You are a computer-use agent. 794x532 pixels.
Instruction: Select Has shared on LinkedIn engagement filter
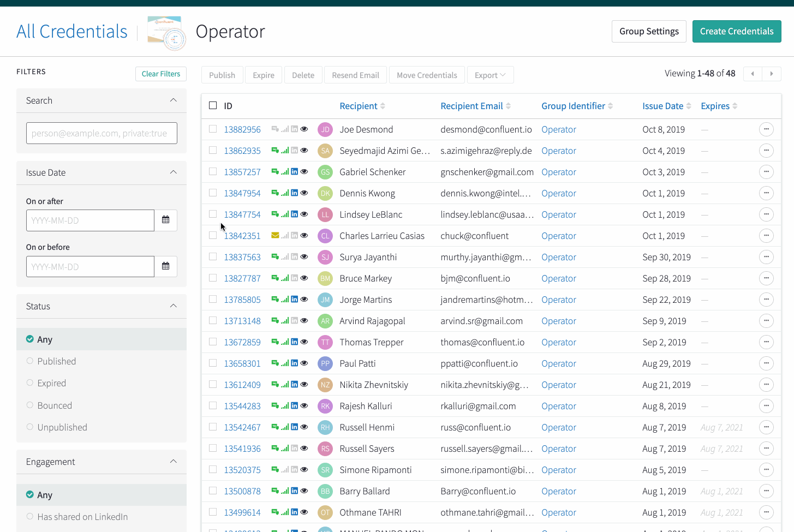[82, 517]
